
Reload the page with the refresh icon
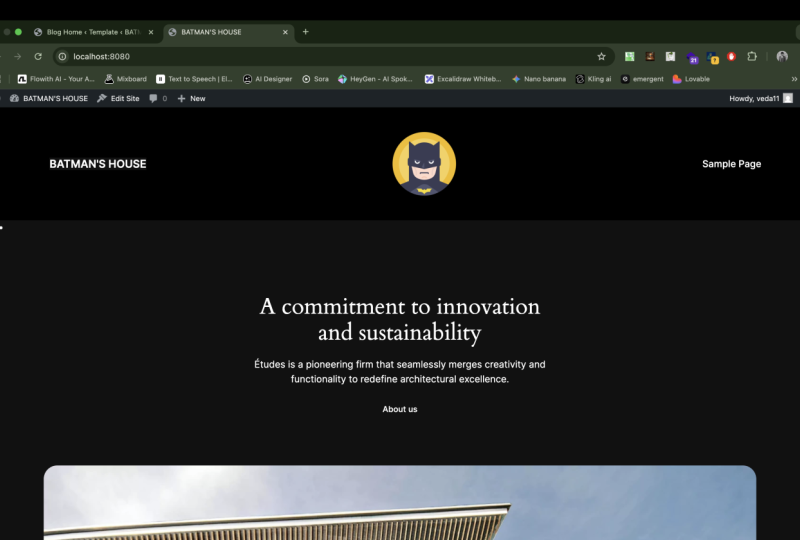pos(38,57)
